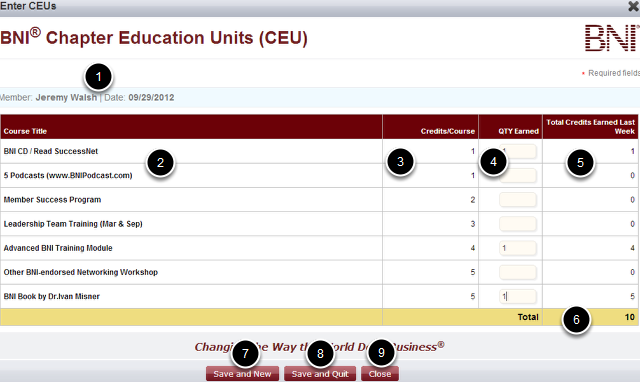Click credits value 3 for Leadership Team Training
The width and height of the screenshot is (640, 382).
click(473, 224)
